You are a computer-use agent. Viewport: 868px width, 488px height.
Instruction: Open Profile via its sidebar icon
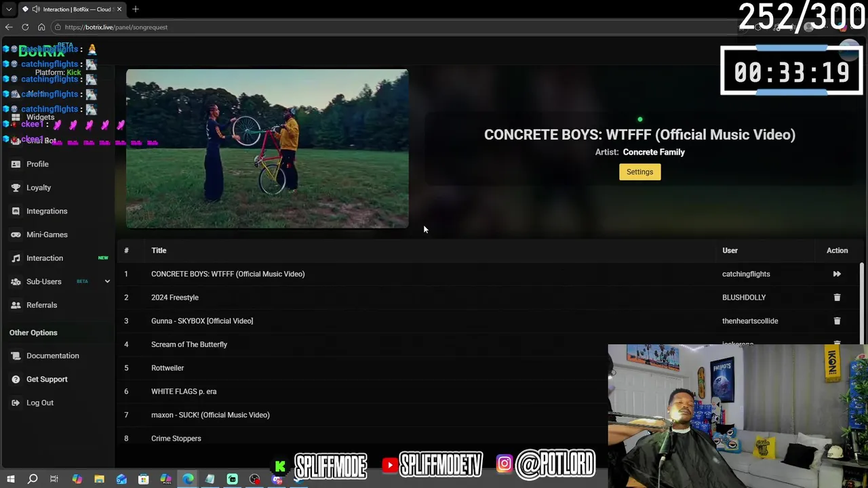(x=16, y=164)
